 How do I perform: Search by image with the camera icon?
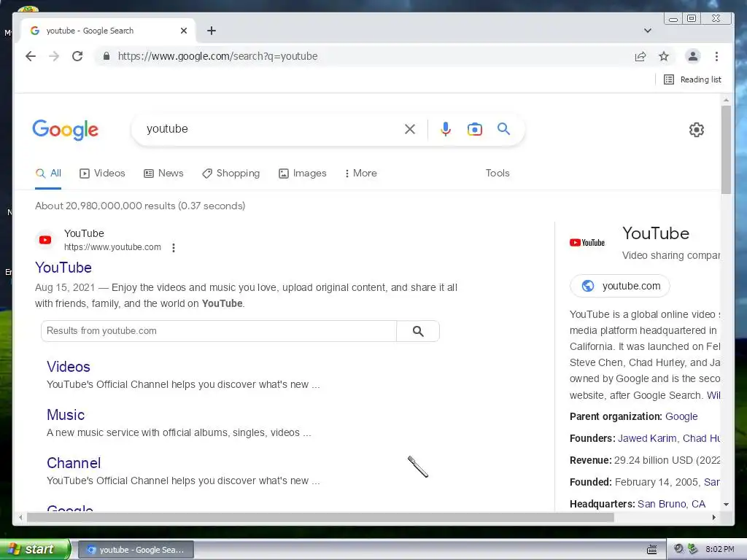click(474, 129)
